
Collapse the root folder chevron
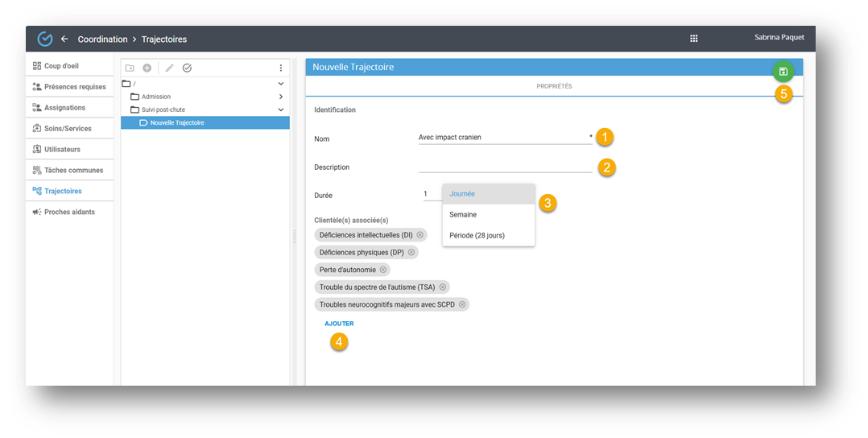[280, 84]
